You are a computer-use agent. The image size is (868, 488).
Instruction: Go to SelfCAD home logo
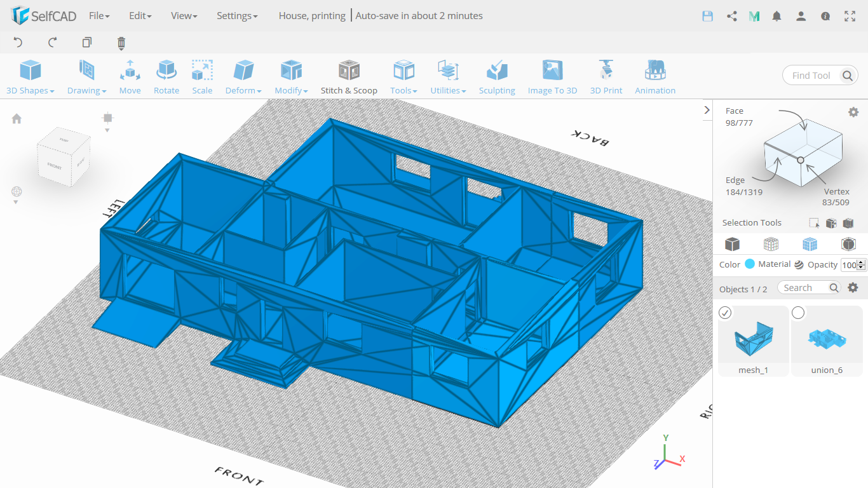click(x=44, y=16)
